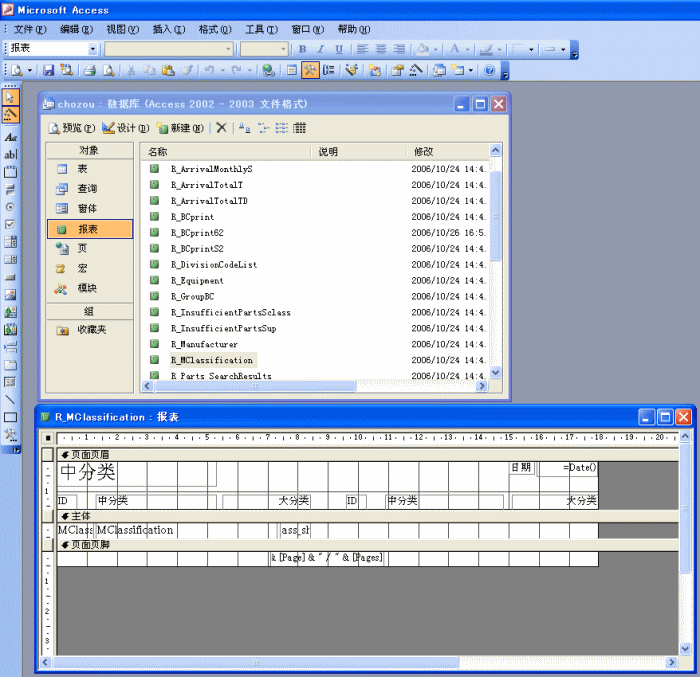Select the List Box tool
The height and width of the screenshot is (677, 700).
pyautogui.click(x=10, y=259)
